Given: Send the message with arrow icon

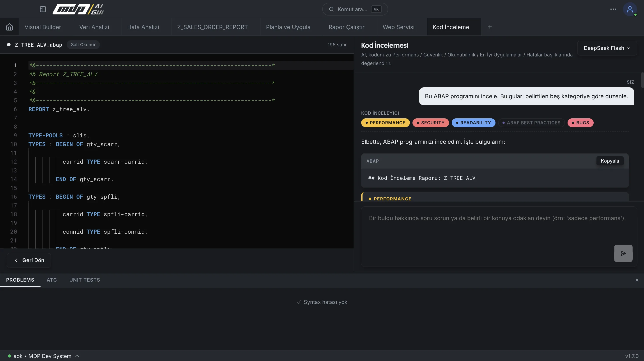Looking at the screenshot, I should (x=623, y=253).
